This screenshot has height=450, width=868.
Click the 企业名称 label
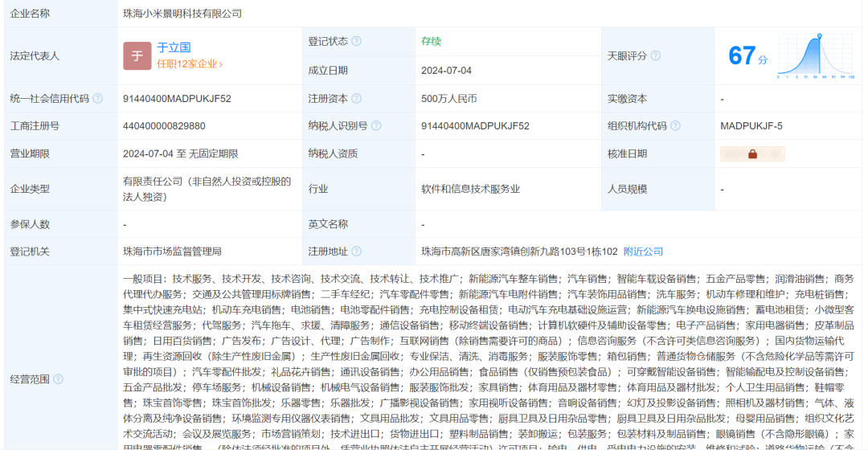coord(30,14)
